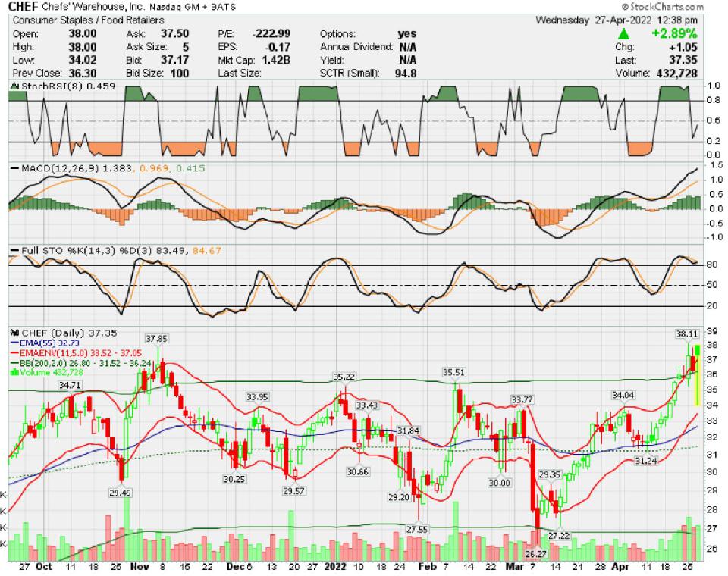Click the 29.45 price low label
The image size is (728, 576).
tap(120, 493)
